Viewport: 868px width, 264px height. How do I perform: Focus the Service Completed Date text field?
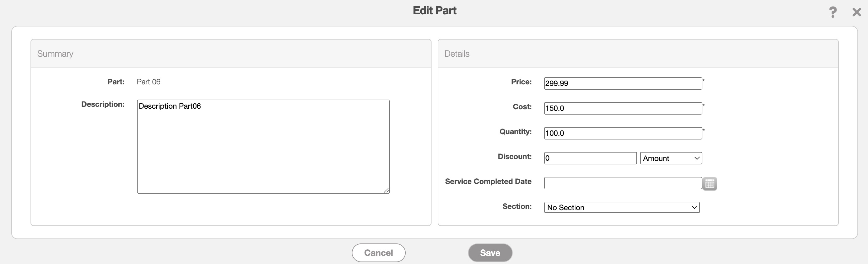click(623, 183)
